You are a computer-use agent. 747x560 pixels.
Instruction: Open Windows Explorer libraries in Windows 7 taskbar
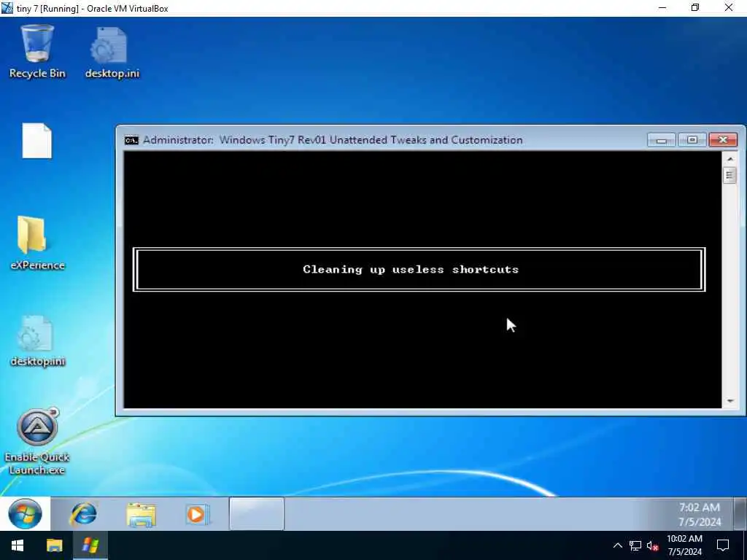coord(141,515)
